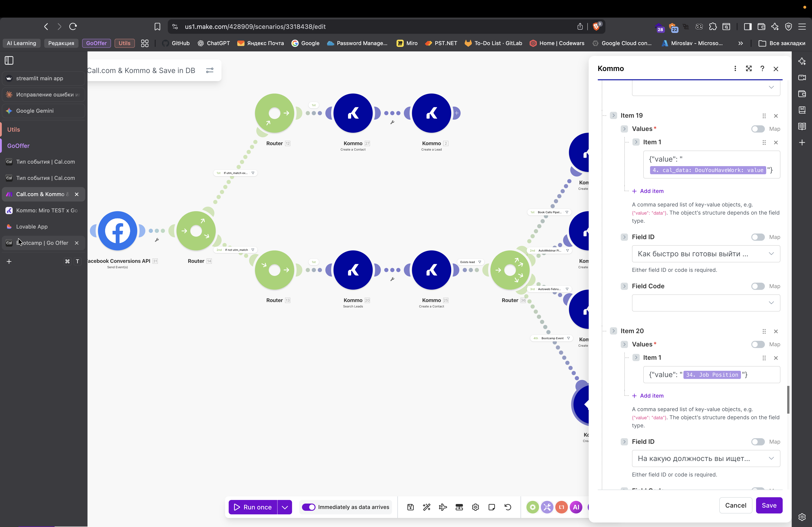Image resolution: width=812 pixels, height=527 pixels.
Task: Enable Map toggle for Item 20 Field ID
Action: coord(758,442)
